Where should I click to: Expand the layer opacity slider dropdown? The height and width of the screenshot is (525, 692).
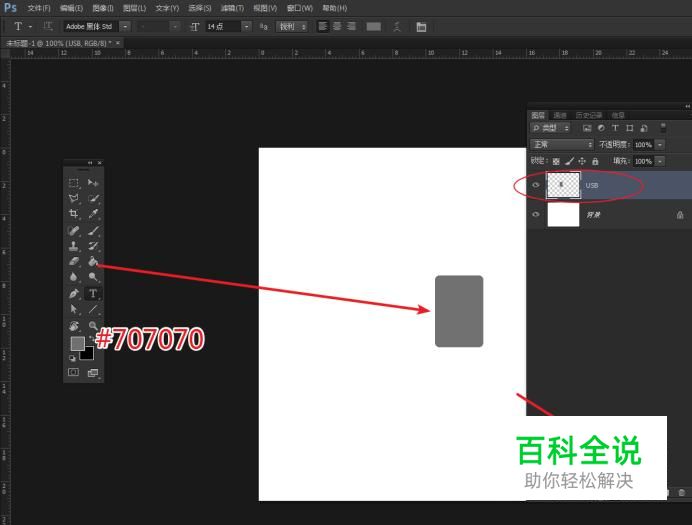[x=660, y=145]
